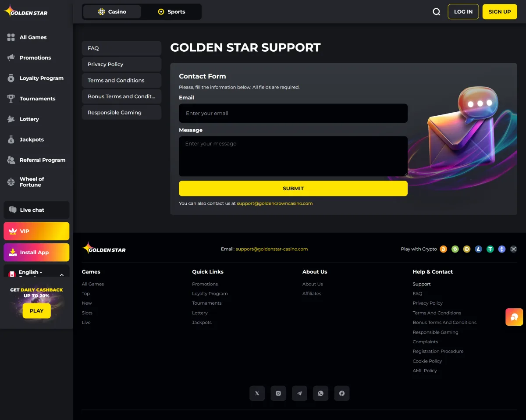Open the VIP gradient button
526x420 pixels.
36,231
